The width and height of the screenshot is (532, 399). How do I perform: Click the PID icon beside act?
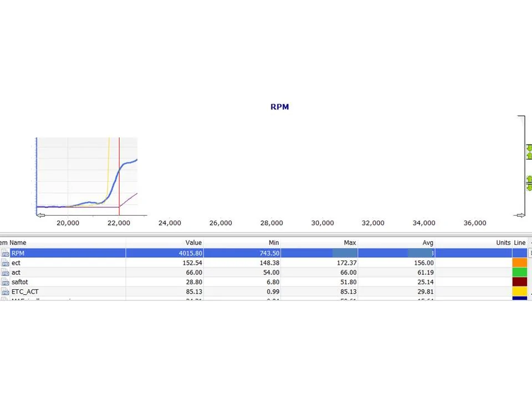[x=5, y=273]
